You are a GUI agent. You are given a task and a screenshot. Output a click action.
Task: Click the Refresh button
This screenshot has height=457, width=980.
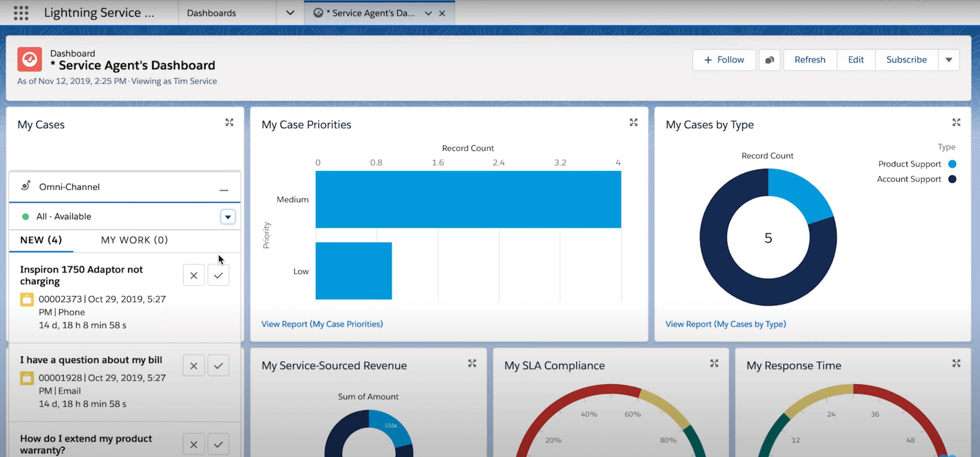pyautogui.click(x=809, y=60)
